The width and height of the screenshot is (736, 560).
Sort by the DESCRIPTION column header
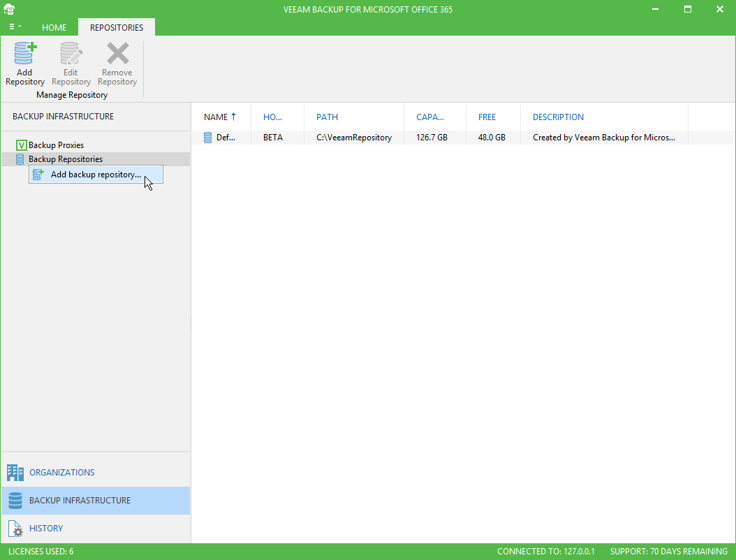click(x=558, y=117)
